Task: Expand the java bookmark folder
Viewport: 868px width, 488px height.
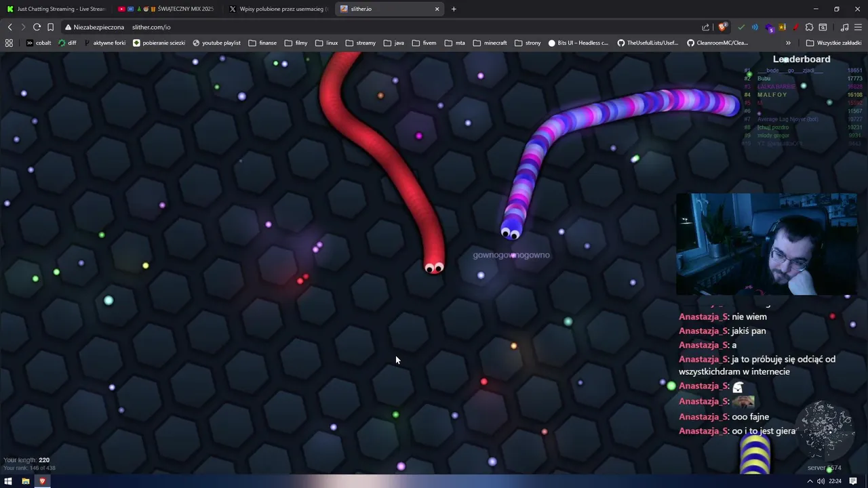Action: point(393,43)
